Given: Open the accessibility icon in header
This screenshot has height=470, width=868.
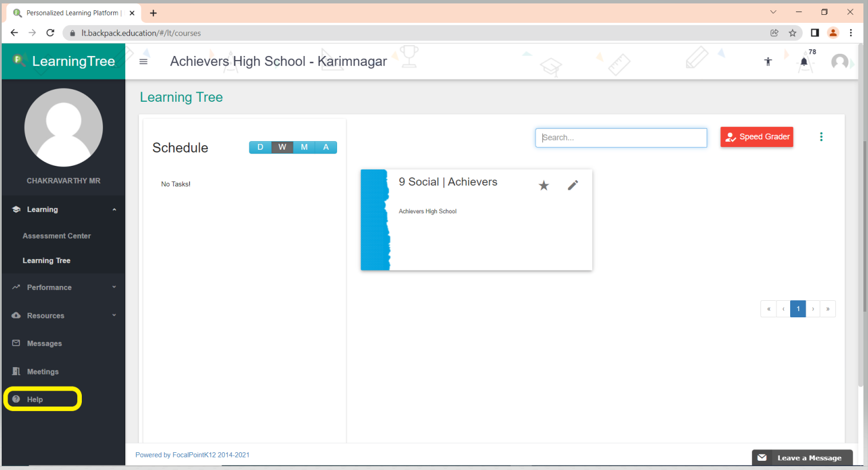Looking at the screenshot, I should point(768,62).
